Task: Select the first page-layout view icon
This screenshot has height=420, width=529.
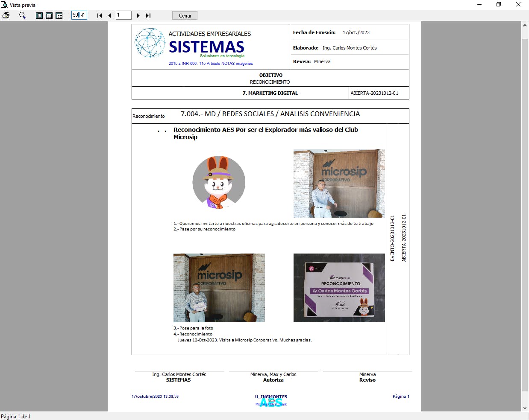Action: (39, 15)
